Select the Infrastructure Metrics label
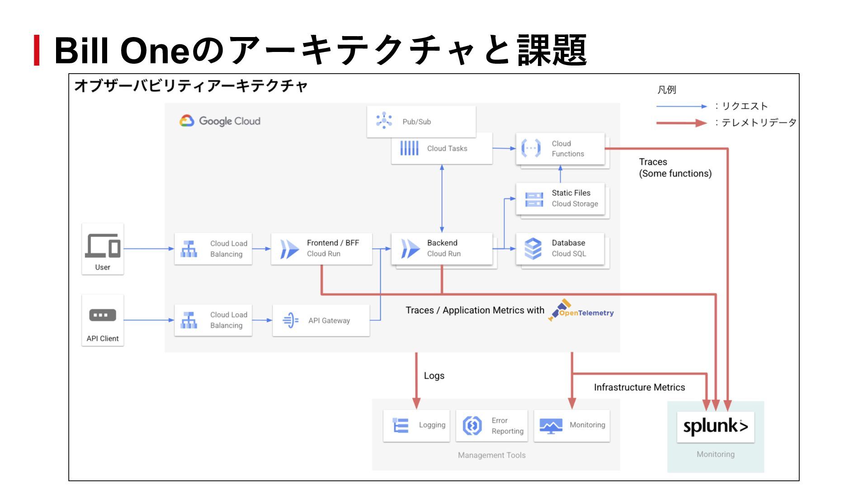The width and height of the screenshot is (868, 488). point(639,388)
